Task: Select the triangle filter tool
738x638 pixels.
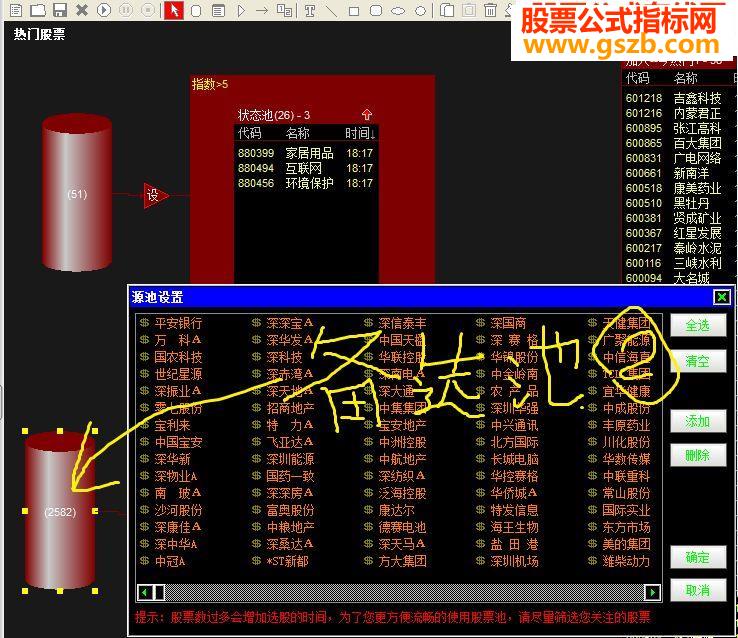Action: 241,10
